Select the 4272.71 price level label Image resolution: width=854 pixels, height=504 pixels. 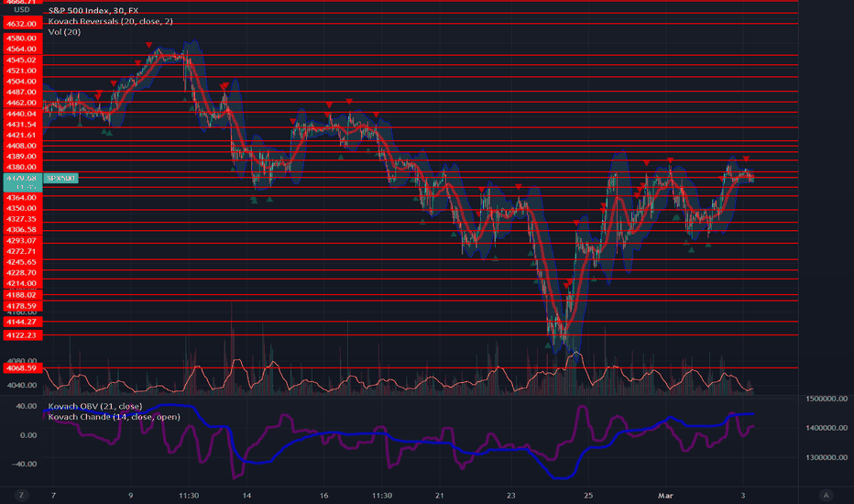coord(22,251)
